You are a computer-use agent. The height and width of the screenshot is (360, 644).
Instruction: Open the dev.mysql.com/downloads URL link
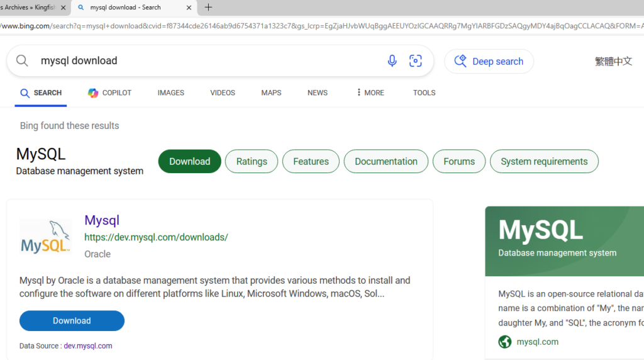[156, 237]
